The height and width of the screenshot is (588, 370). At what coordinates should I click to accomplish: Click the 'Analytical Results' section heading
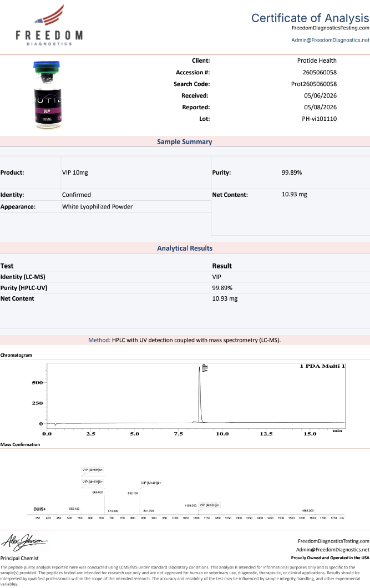pos(185,249)
